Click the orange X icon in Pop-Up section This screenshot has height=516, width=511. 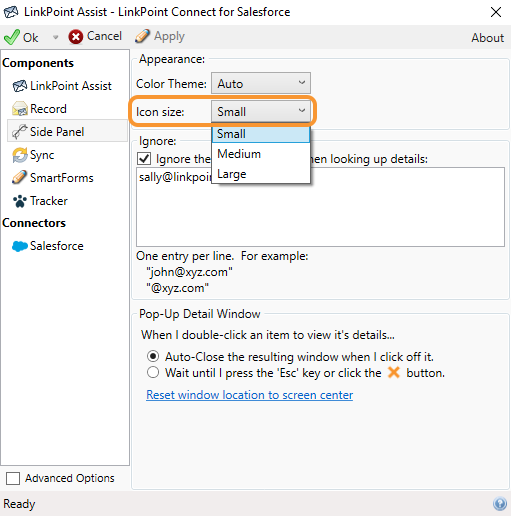click(394, 372)
